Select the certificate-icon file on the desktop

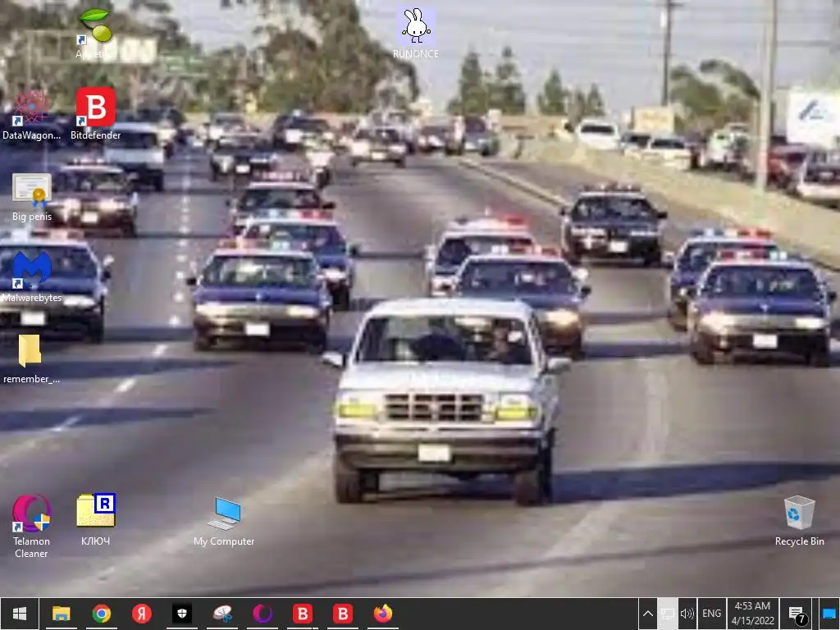(32, 197)
